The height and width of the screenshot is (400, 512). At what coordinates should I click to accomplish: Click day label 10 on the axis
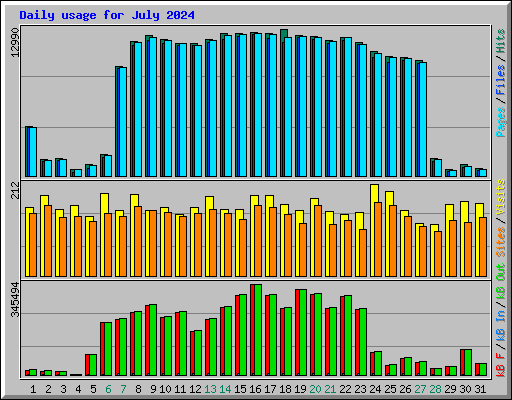[x=165, y=389]
